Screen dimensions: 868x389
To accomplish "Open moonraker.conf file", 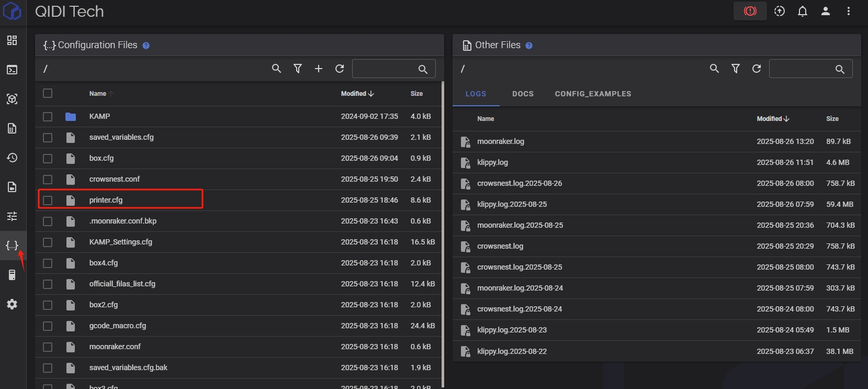I will [x=115, y=347].
